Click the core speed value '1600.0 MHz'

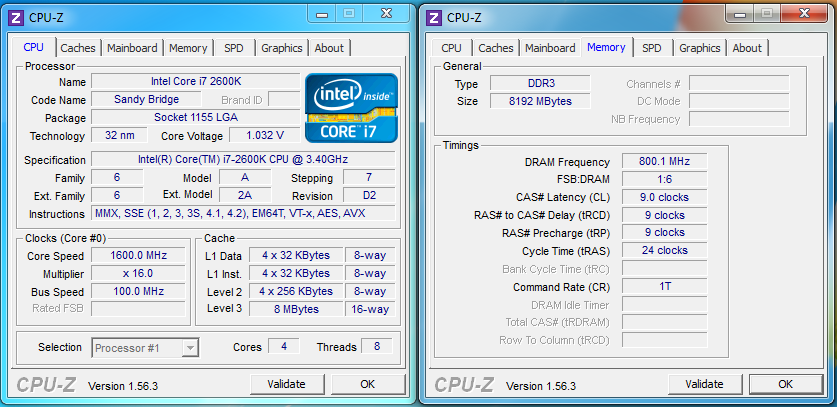138,255
